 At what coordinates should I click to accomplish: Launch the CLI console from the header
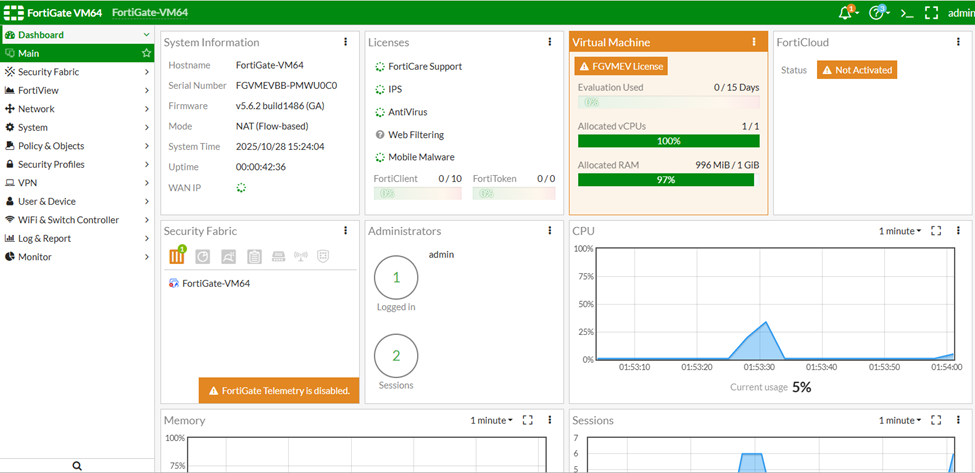[907, 12]
